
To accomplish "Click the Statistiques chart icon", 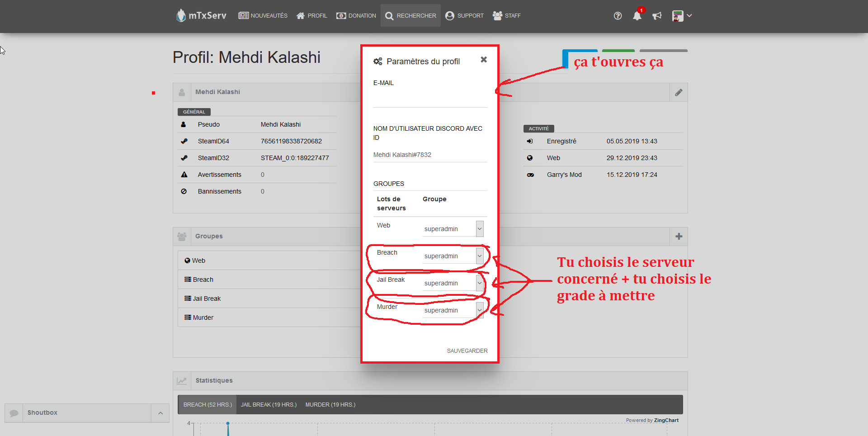I will click(182, 381).
